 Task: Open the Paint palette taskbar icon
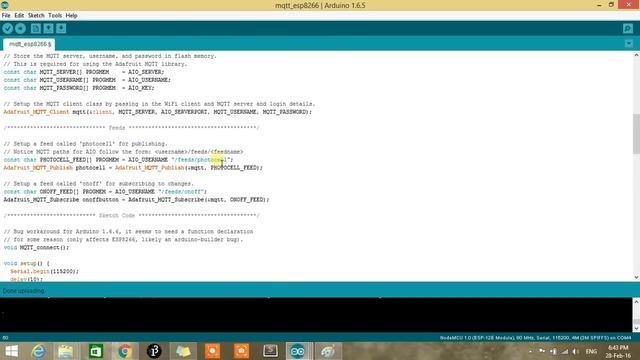[x=328, y=351]
